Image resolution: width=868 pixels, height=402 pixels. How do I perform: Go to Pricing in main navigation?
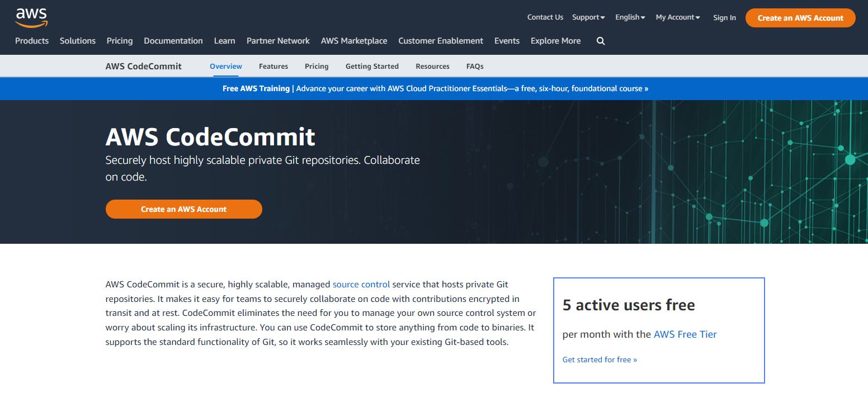coord(120,41)
